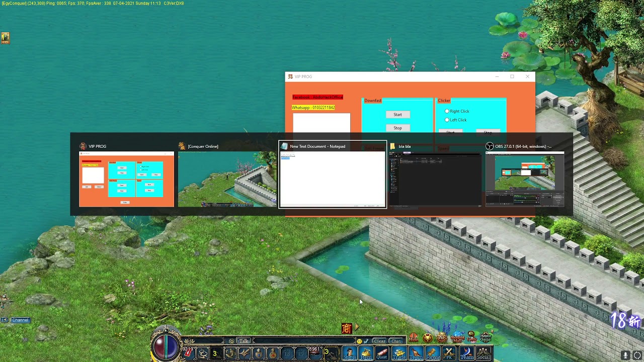Click the Chat button beside Clear
644x362 pixels.
pos(396,341)
